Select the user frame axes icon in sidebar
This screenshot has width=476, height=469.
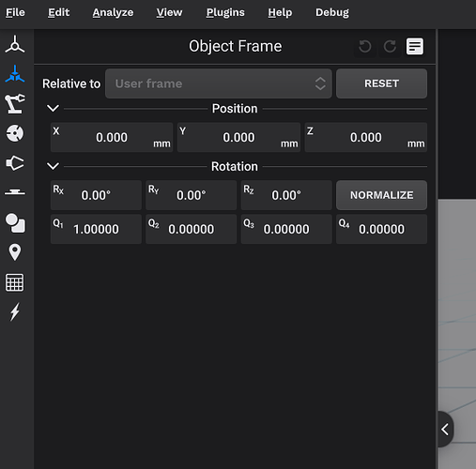(x=15, y=44)
